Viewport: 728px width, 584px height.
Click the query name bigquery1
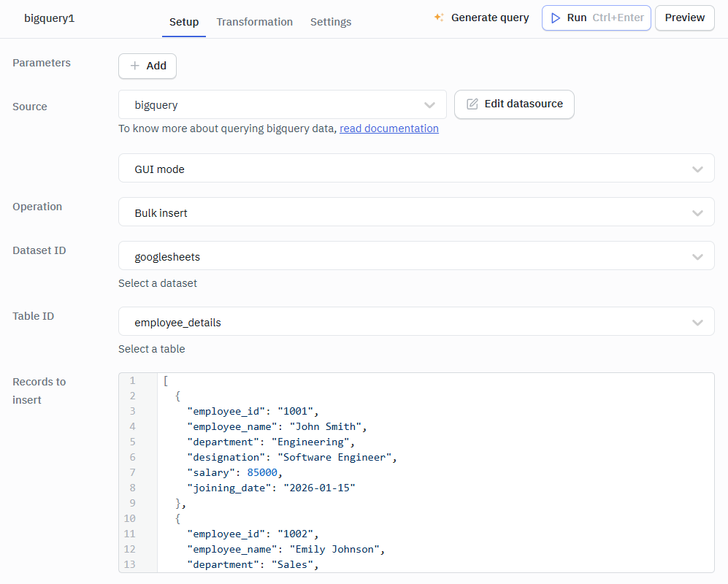point(49,18)
